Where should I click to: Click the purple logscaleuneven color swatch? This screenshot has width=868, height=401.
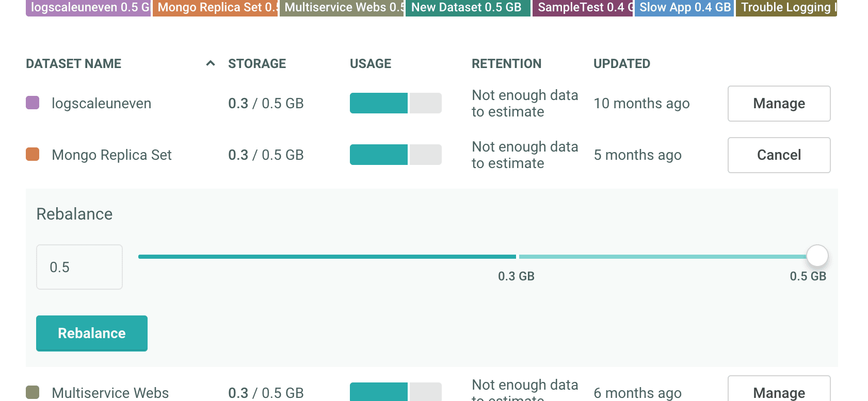(33, 103)
